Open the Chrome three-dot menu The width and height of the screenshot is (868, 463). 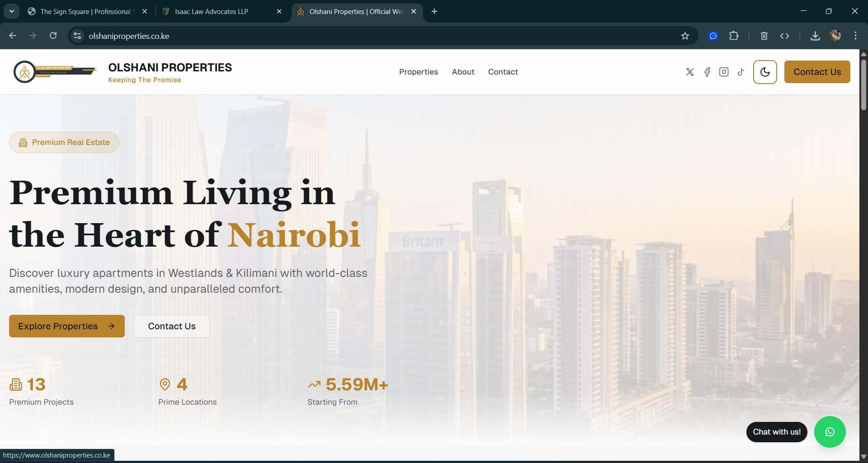[x=855, y=36]
